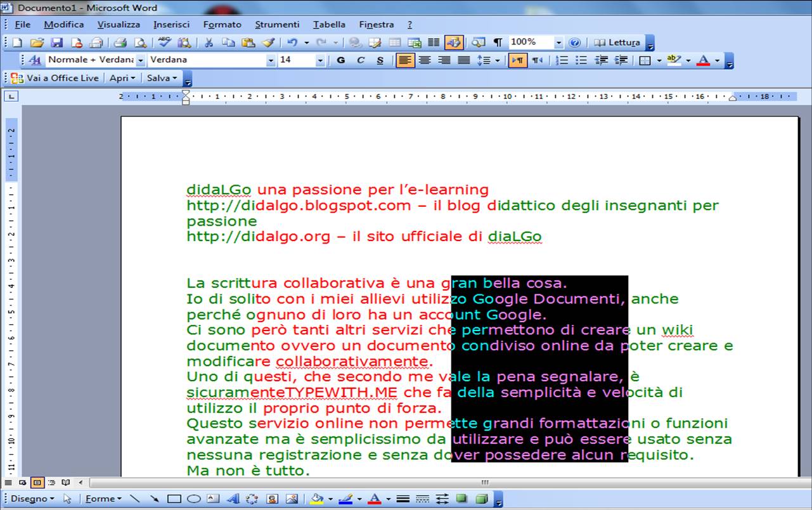
Task: Toggle Underline (S) formatting
Action: click(x=380, y=60)
